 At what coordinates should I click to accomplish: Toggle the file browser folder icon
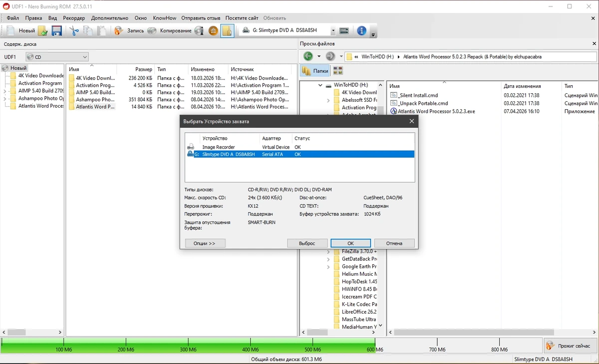tap(227, 31)
